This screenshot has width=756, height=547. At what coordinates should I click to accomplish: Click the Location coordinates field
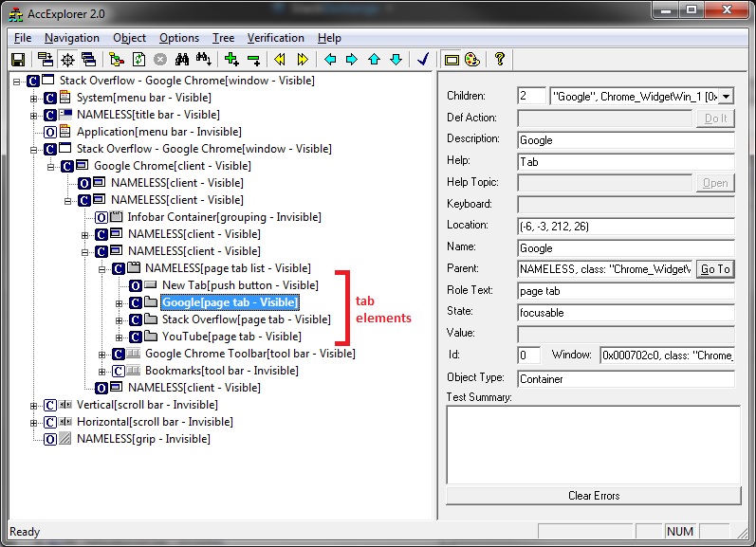pyautogui.click(x=626, y=226)
